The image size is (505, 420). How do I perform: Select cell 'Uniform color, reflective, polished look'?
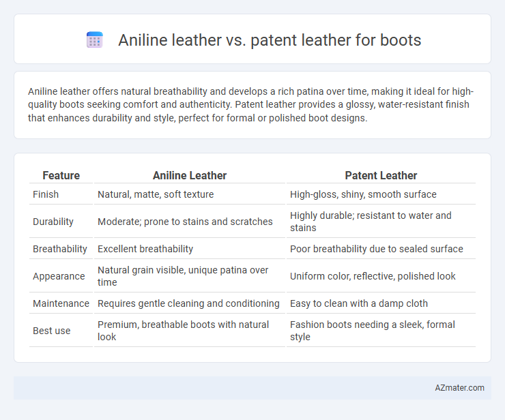381,276
